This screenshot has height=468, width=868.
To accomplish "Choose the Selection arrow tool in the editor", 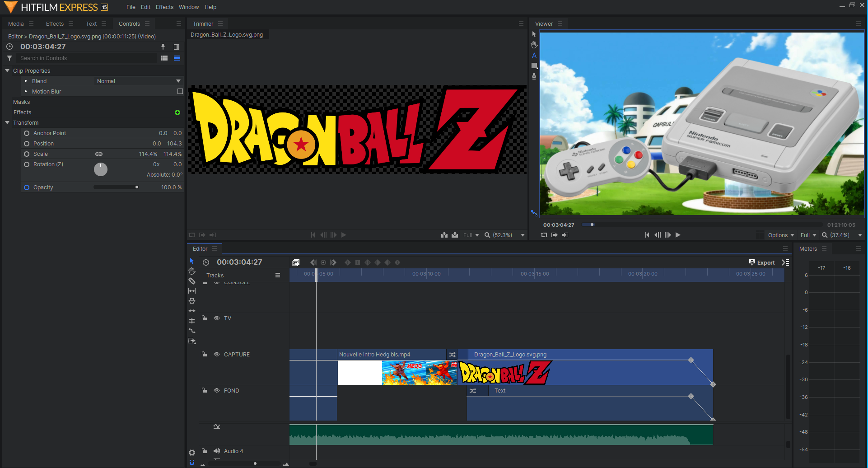I will tap(192, 261).
